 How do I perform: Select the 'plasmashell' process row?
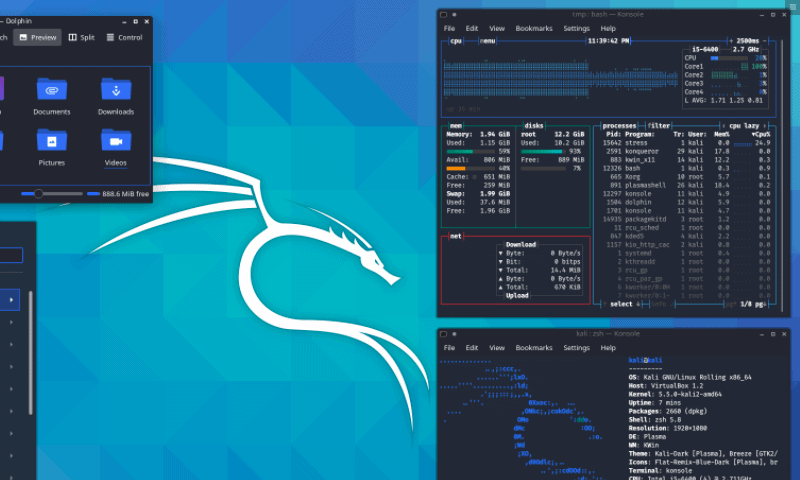coord(686,185)
